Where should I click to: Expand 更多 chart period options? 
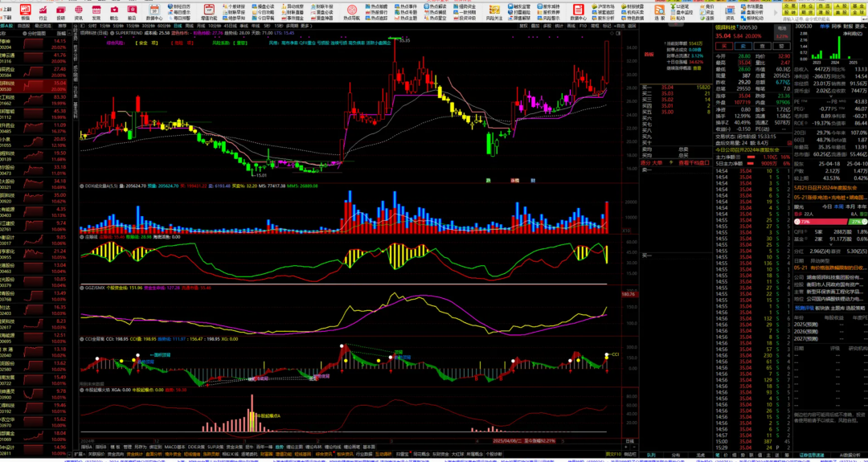coord(306,26)
